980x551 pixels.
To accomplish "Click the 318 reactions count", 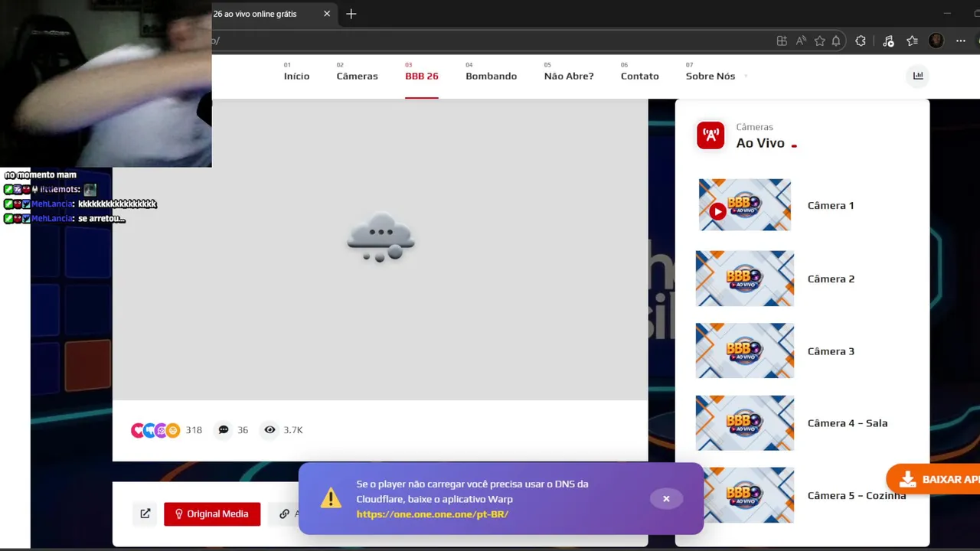I will click(x=194, y=430).
